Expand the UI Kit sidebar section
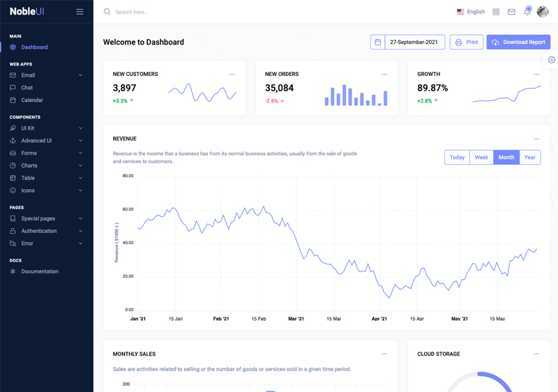Viewport: 558px width, 392px height. point(46,128)
